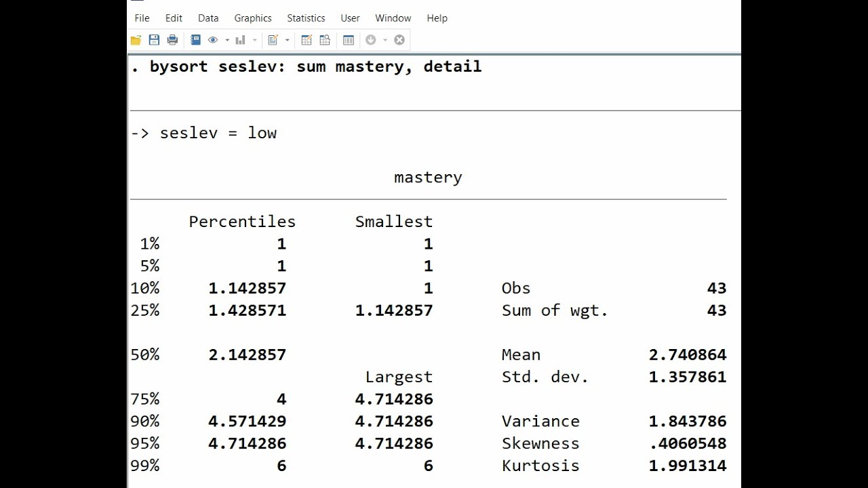The width and height of the screenshot is (868, 488).
Task: Click the More down-arrow circle icon
Action: coord(371,40)
